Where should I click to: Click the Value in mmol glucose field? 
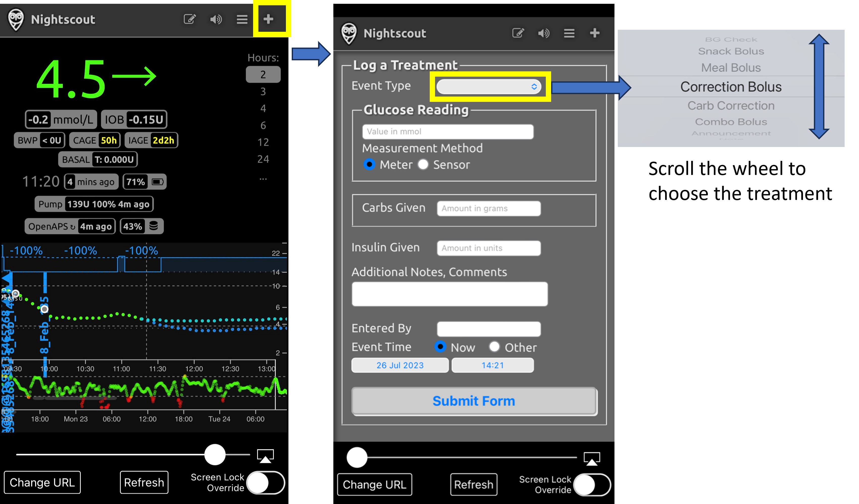click(448, 132)
